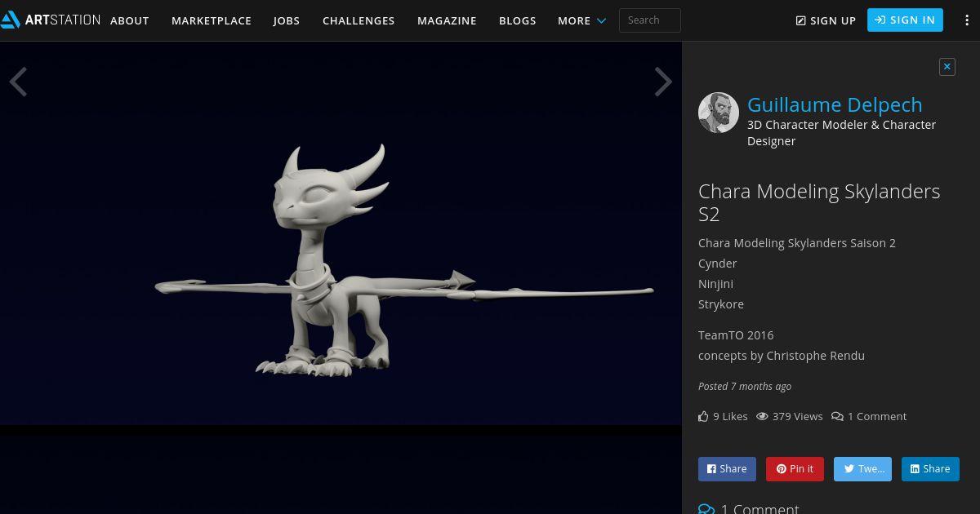Open the 1 Comment stat link
The height and width of the screenshot is (514, 980).
click(x=869, y=416)
